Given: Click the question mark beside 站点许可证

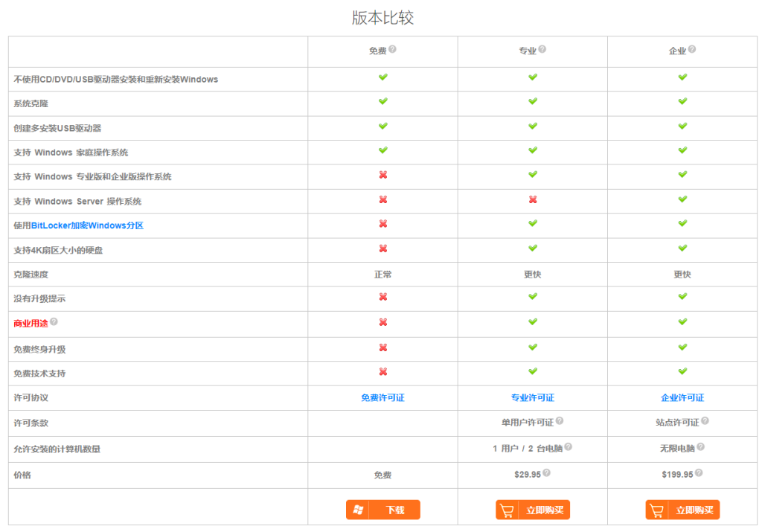Looking at the screenshot, I should (704, 420).
